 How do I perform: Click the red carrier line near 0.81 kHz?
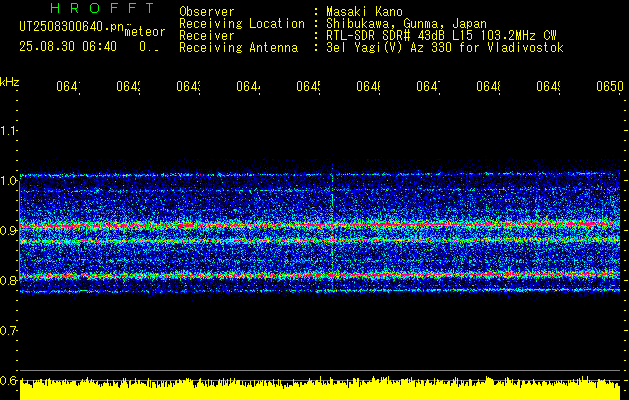tap(320, 275)
